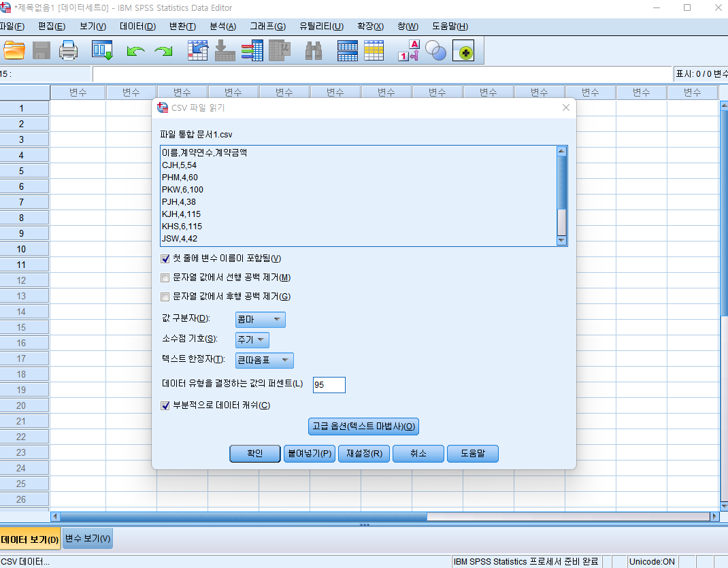The width and height of the screenshot is (728, 568).
Task: Open the 창(W) menu
Action: point(408,27)
